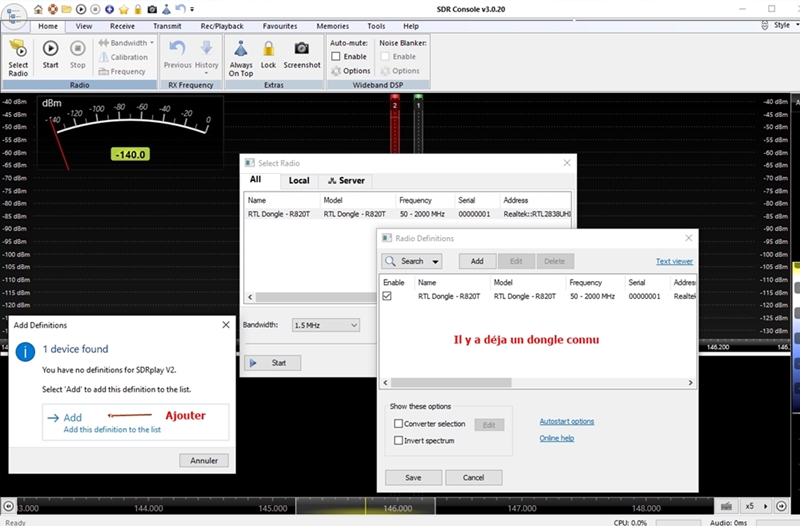Expand the Bandwidth ribbon dropdown

click(152, 43)
